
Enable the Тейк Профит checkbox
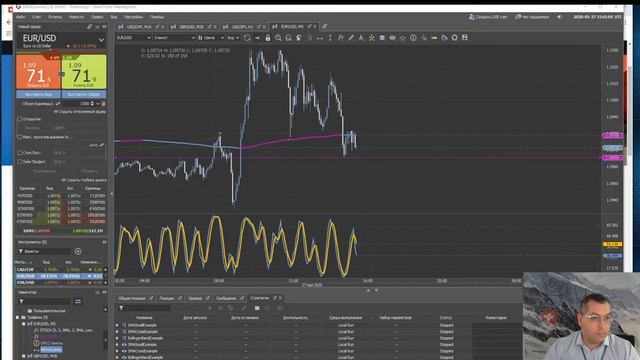(x=20, y=162)
